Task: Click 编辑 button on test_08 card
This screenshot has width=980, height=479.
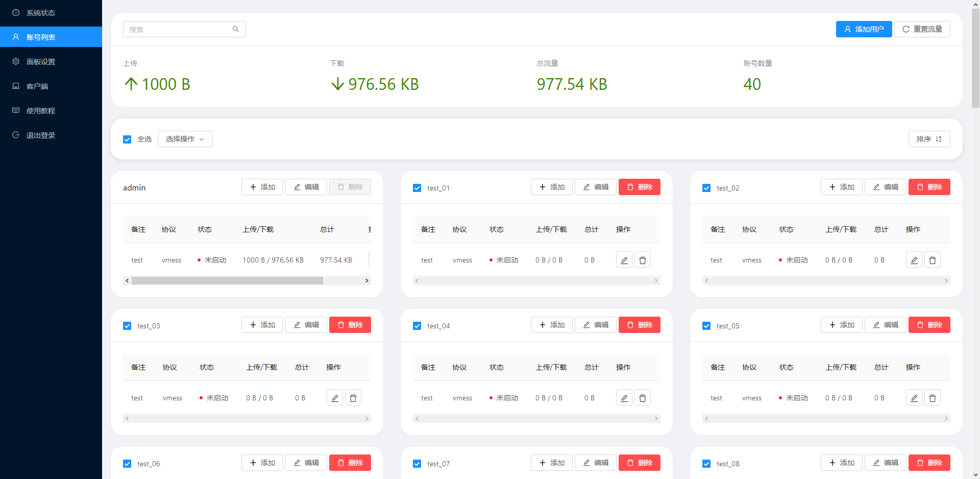Action: click(886, 463)
